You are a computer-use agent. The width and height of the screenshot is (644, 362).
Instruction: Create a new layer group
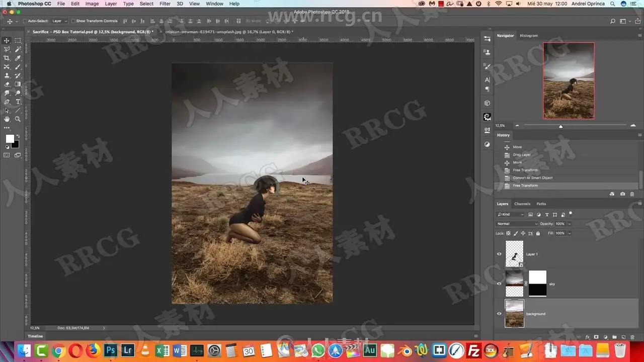click(614, 337)
